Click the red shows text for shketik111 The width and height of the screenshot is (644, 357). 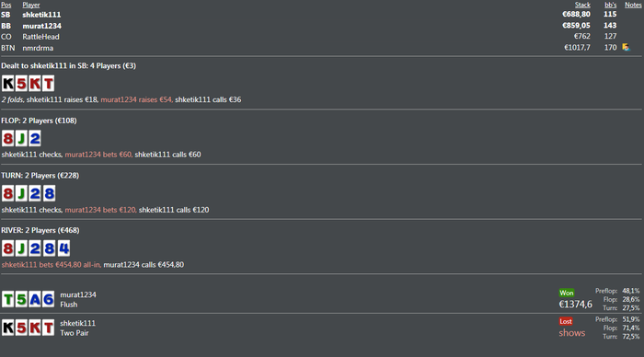pyautogui.click(x=571, y=333)
